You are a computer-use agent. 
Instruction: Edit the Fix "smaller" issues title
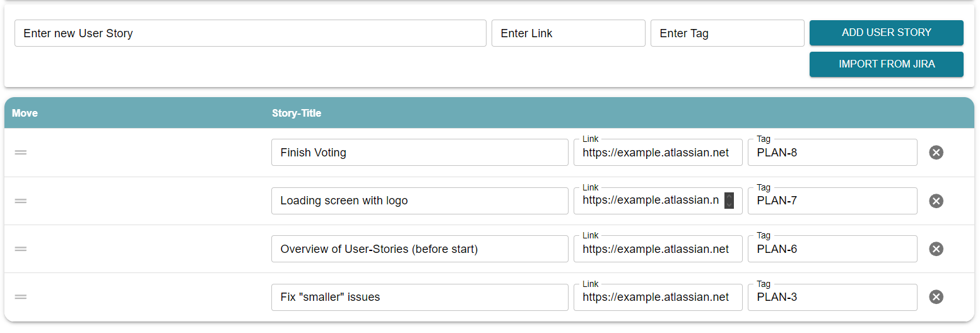tap(420, 297)
